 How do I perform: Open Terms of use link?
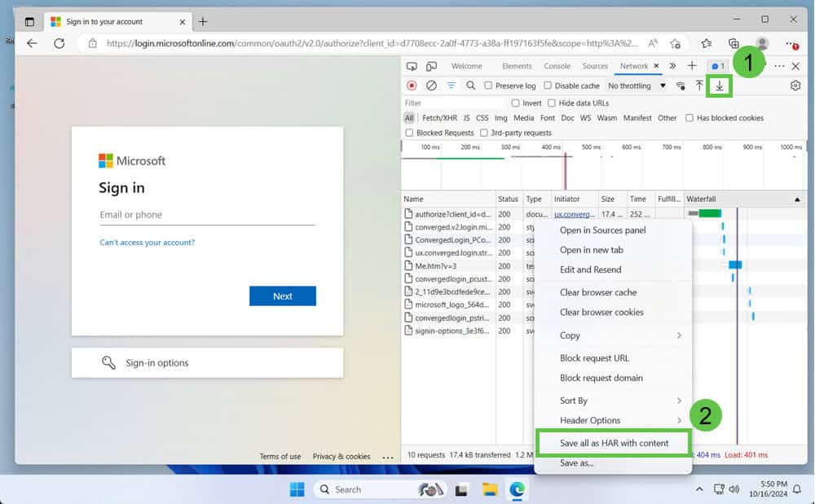click(x=280, y=456)
